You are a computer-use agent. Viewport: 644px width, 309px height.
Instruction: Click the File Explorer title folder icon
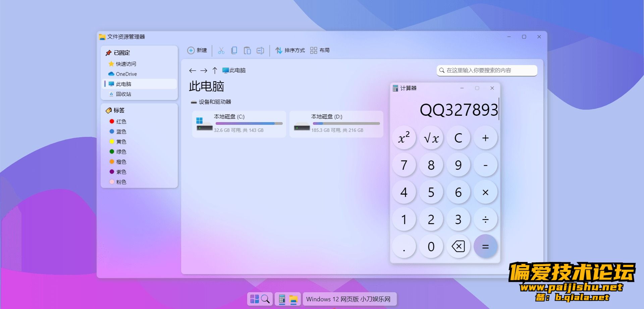(102, 37)
